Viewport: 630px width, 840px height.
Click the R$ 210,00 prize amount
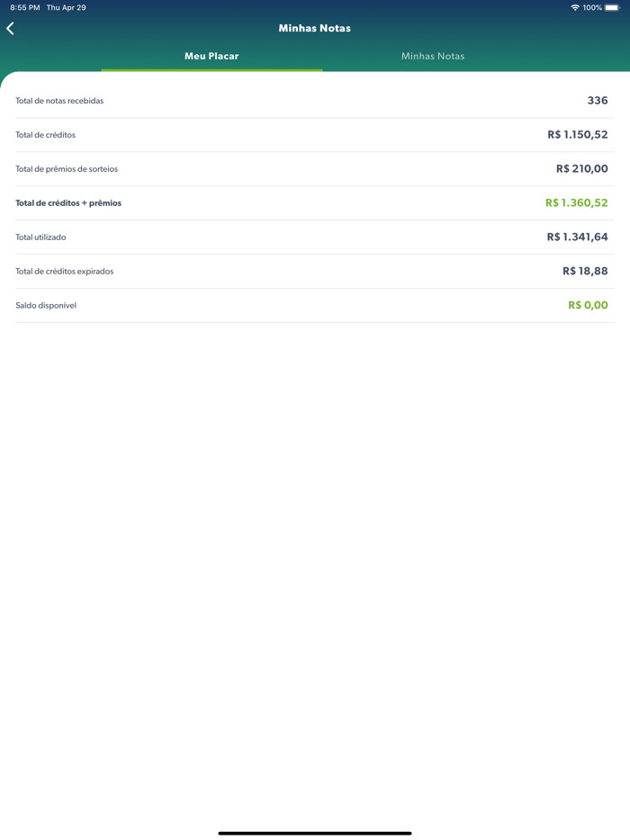coord(582,169)
